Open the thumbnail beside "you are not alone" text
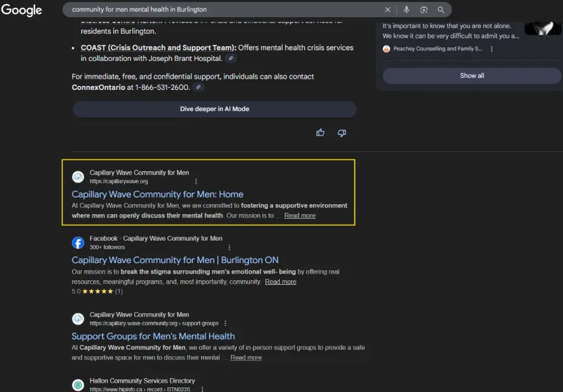This screenshot has width=563, height=392. (x=543, y=28)
